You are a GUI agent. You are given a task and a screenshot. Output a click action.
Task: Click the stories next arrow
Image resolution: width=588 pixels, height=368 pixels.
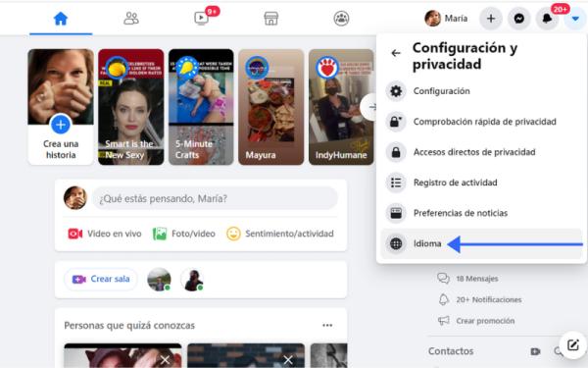pos(369,107)
